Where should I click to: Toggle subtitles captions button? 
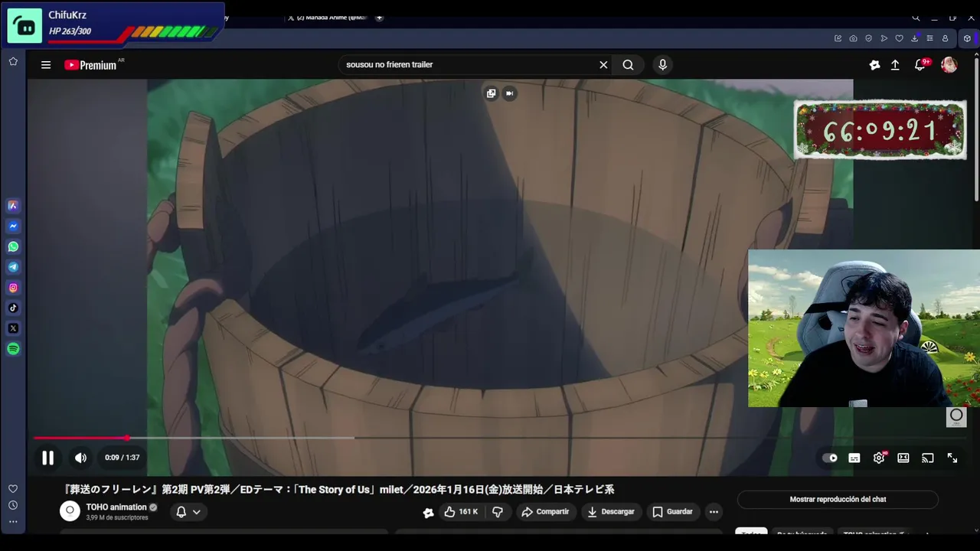point(854,458)
